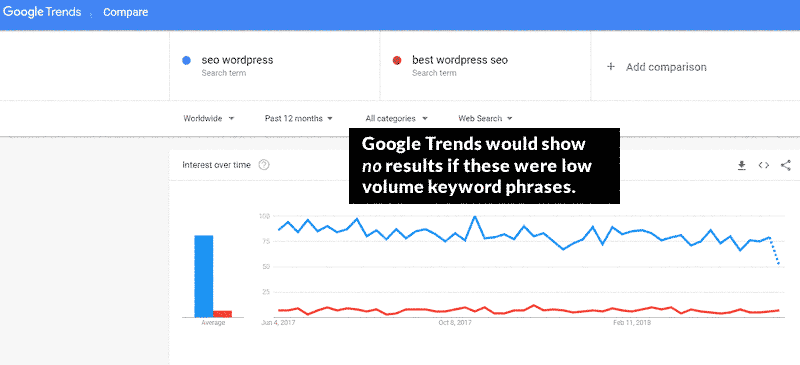The height and width of the screenshot is (365, 800).
Task: Open the Worldwide region dropdown
Action: pos(209,118)
